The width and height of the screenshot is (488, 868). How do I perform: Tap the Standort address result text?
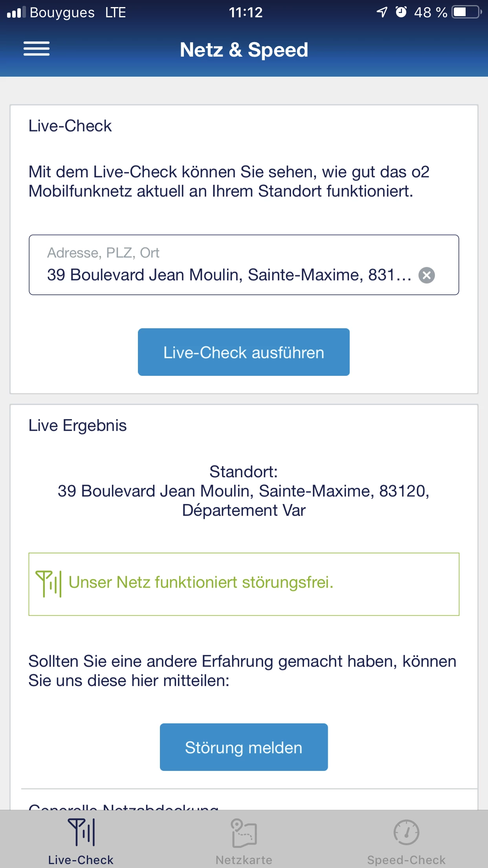click(244, 491)
